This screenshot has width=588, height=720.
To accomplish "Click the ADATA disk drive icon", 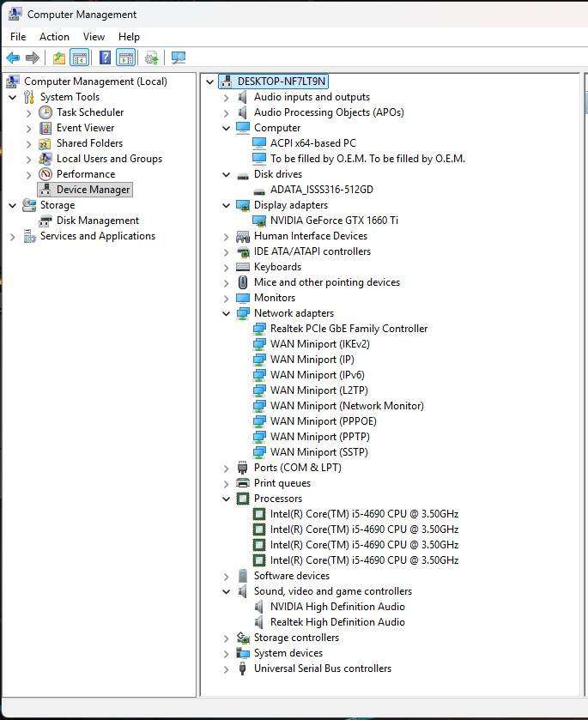I will [x=259, y=191].
